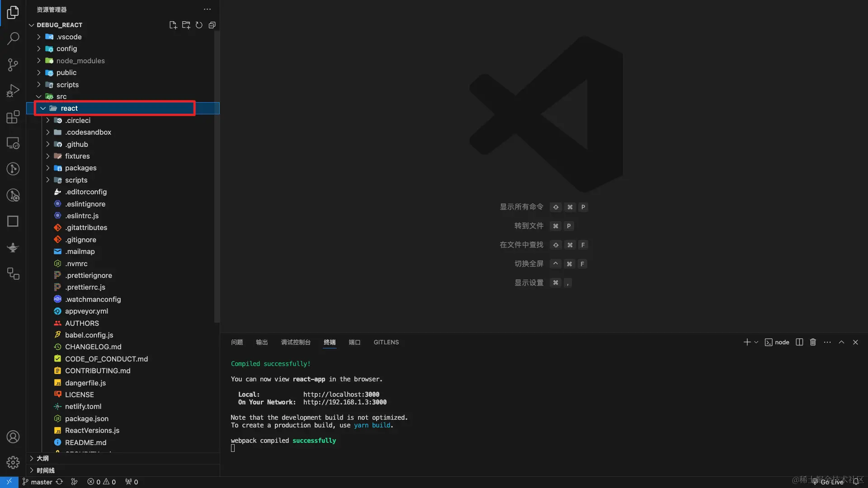868x488 pixels.
Task: Switch to the GITLENS panel tab
Action: pyautogui.click(x=386, y=342)
